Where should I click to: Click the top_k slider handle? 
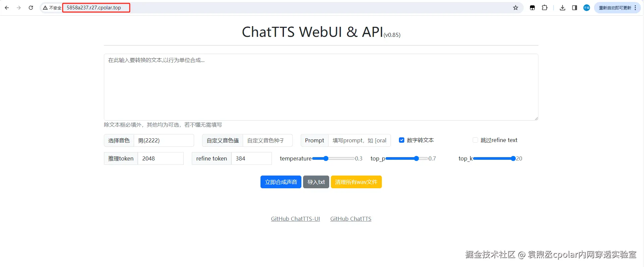tap(513, 158)
